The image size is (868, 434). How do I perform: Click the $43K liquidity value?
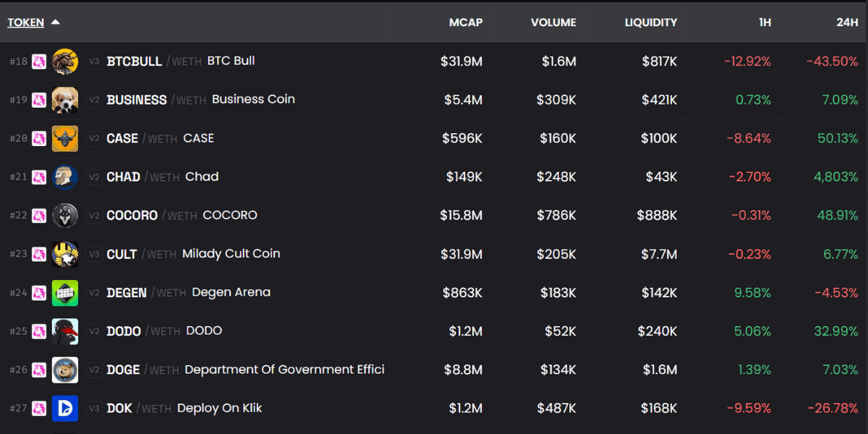pos(662,177)
